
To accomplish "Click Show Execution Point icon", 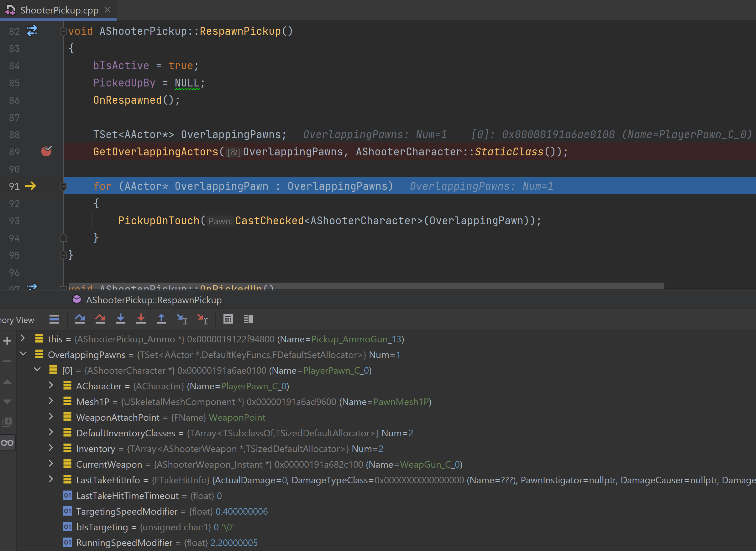I will tap(54, 319).
